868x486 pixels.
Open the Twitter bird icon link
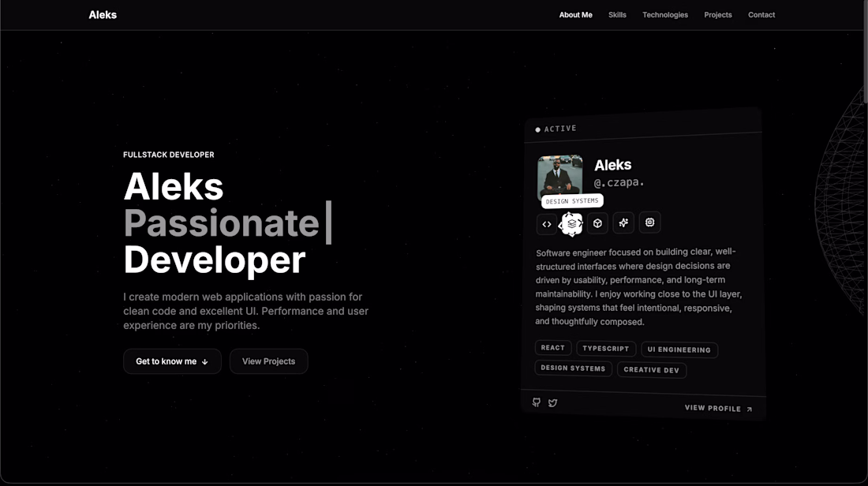pos(552,403)
